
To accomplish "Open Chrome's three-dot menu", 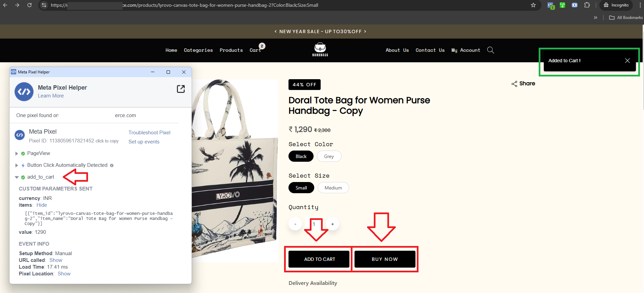I will (x=640, y=5).
